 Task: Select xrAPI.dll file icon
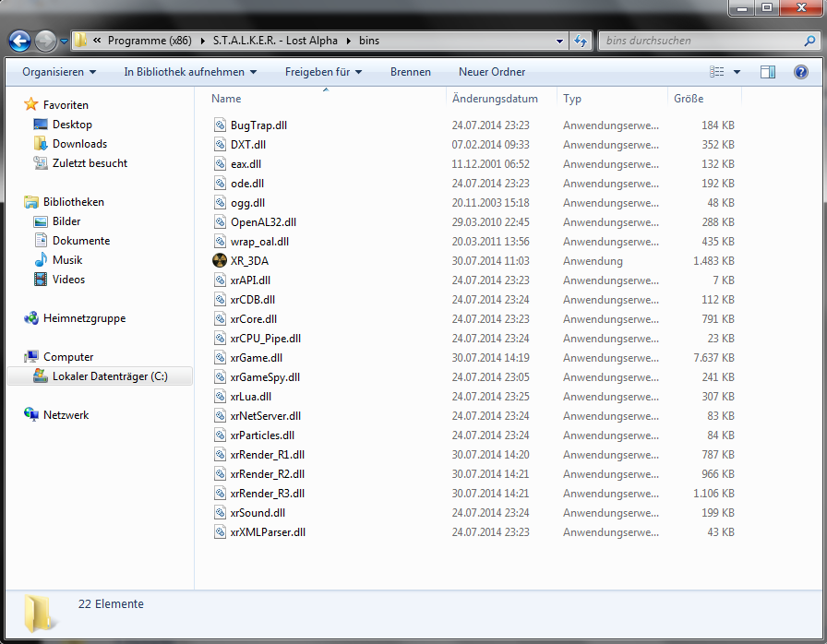tap(220, 280)
